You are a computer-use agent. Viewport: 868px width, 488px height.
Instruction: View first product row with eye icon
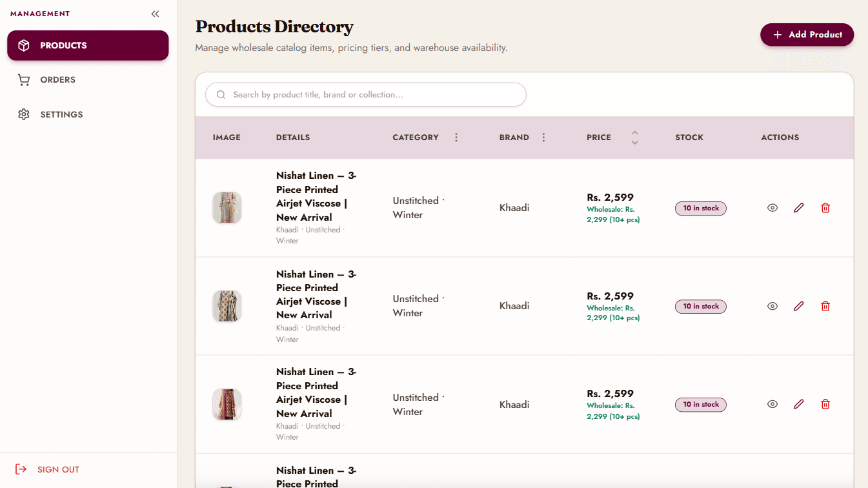772,208
